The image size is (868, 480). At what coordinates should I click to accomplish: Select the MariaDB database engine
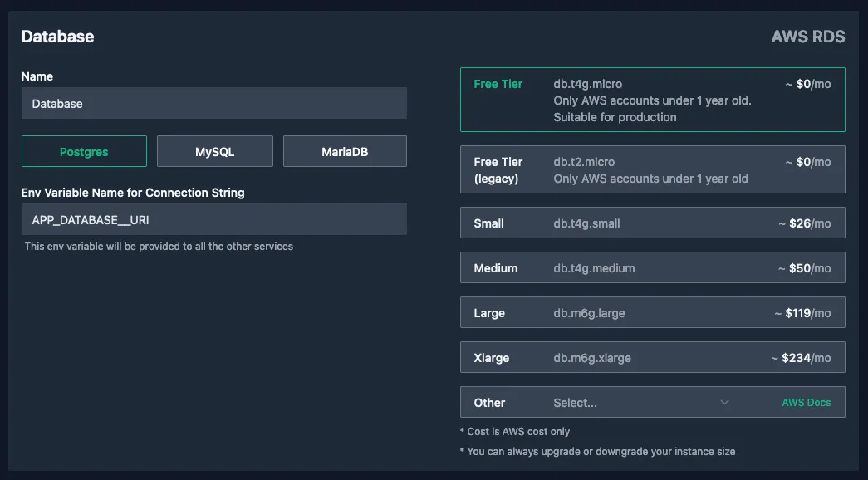[344, 150]
